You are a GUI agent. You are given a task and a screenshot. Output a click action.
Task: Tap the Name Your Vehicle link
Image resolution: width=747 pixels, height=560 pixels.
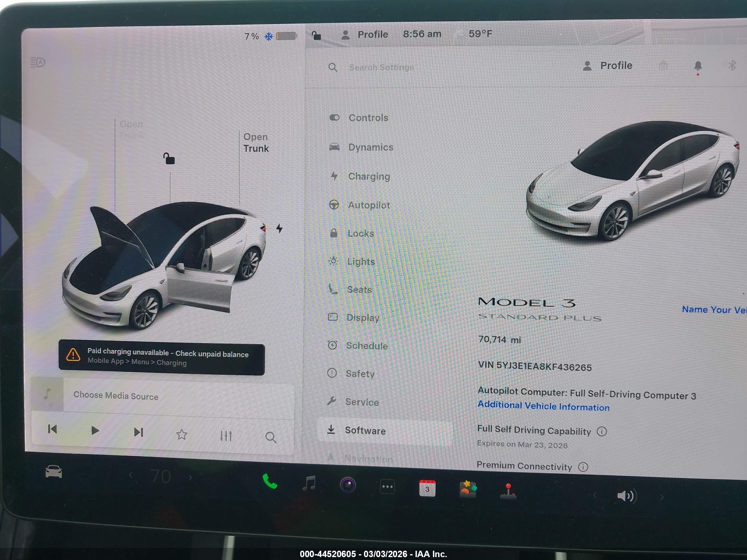point(714,310)
